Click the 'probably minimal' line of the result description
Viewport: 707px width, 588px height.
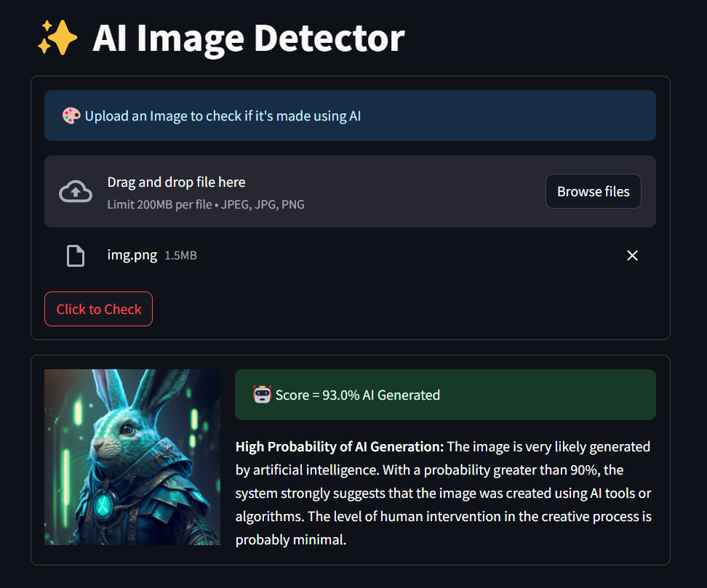click(290, 539)
